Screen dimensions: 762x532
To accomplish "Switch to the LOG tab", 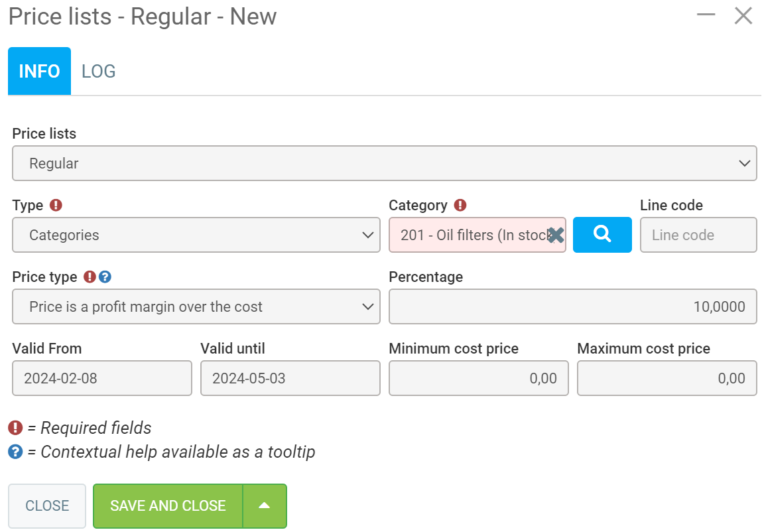I will click(99, 72).
